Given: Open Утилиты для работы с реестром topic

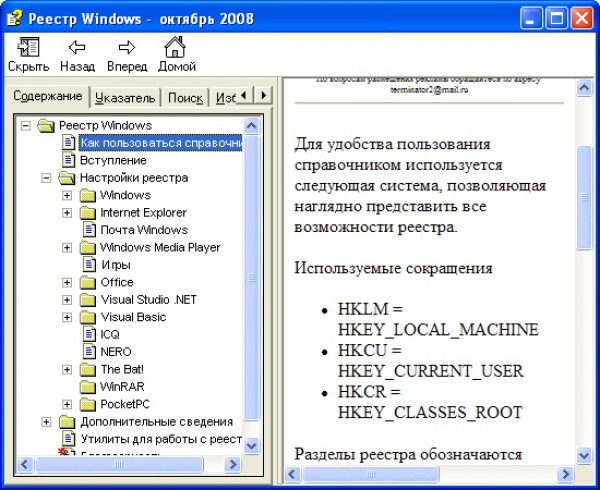Looking at the screenshot, I should click(161, 439).
